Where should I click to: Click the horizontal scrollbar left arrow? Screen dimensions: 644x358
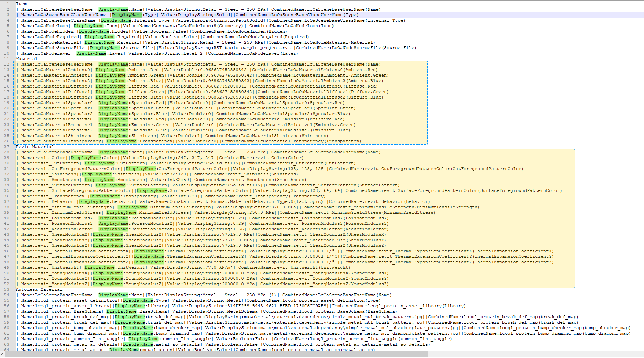point(2,354)
